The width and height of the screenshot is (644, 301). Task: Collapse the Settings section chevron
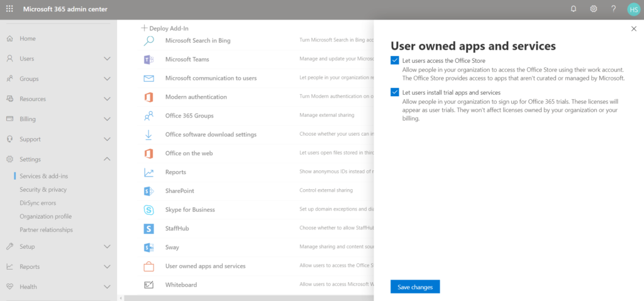coord(107,159)
